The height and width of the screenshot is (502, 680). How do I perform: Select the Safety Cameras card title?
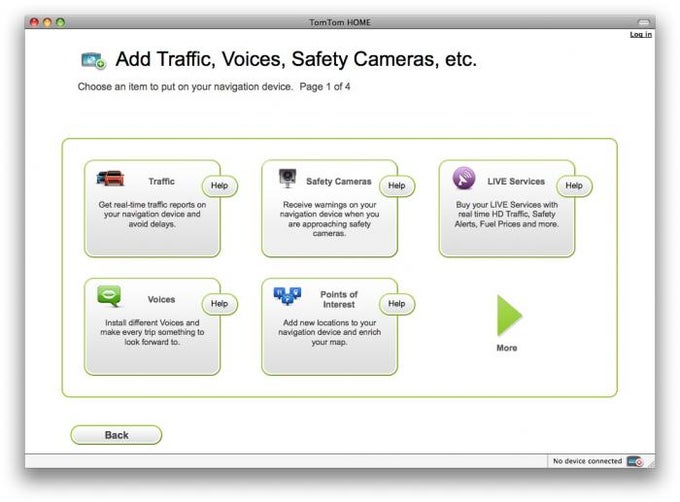[339, 181]
